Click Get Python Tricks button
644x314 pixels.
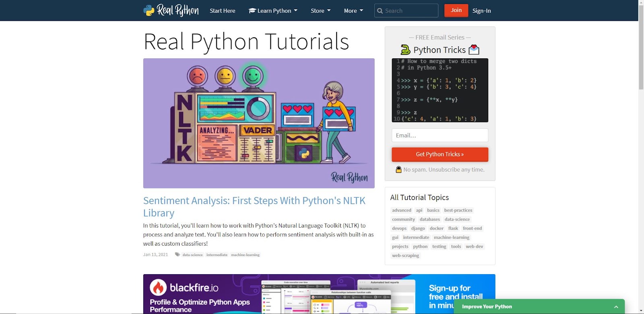tap(440, 154)
